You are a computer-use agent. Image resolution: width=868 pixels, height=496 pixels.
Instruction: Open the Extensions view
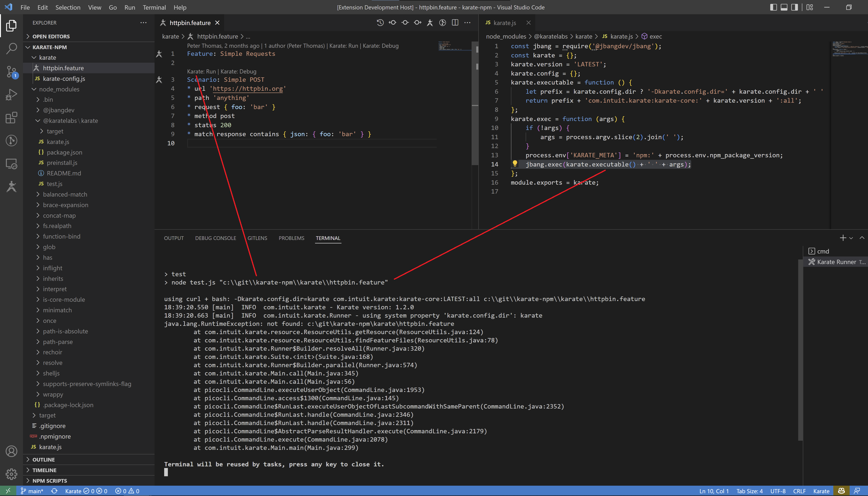coord(11,118)
